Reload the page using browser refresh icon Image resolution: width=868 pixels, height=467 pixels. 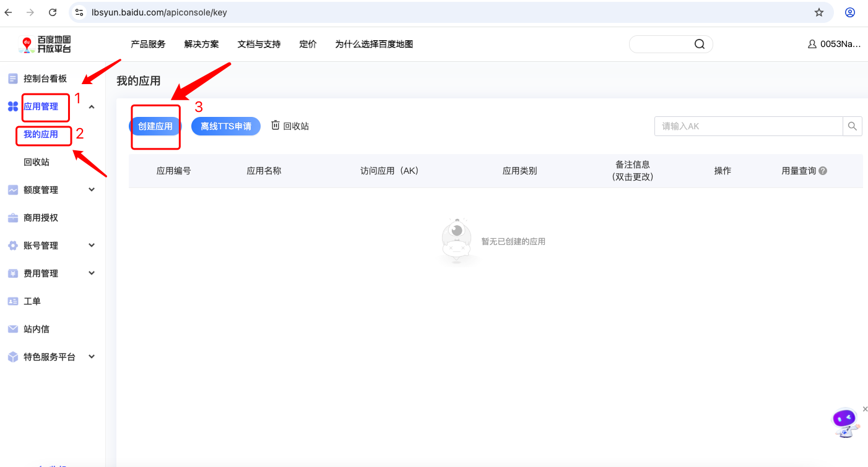click(53, 12)
